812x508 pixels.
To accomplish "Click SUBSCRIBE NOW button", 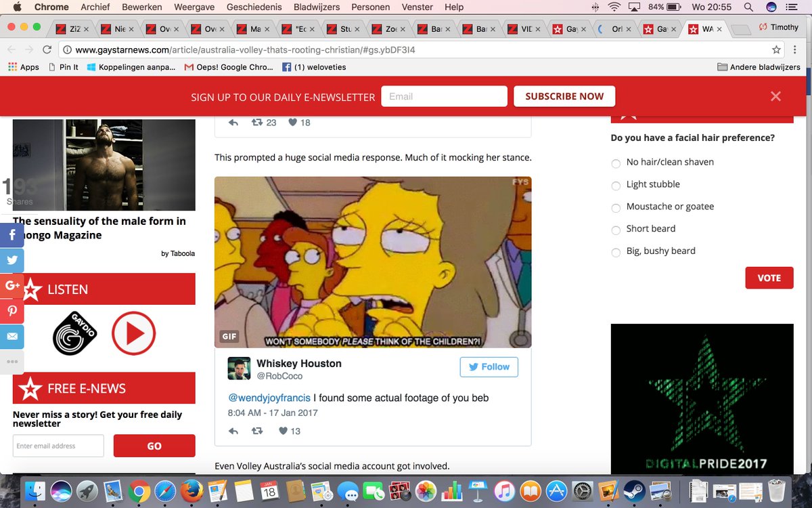I will (564, 96).
